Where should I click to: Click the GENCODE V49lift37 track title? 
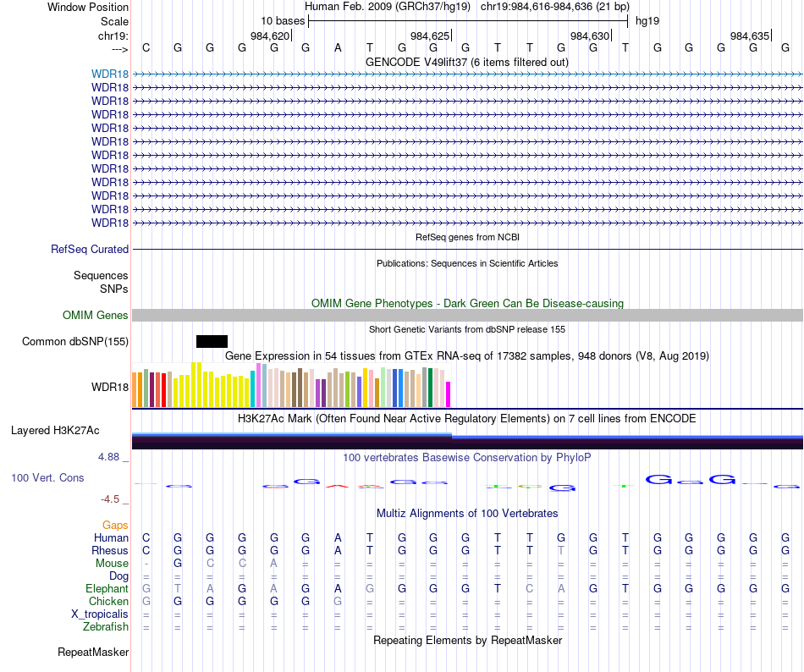tap(467, 63)
